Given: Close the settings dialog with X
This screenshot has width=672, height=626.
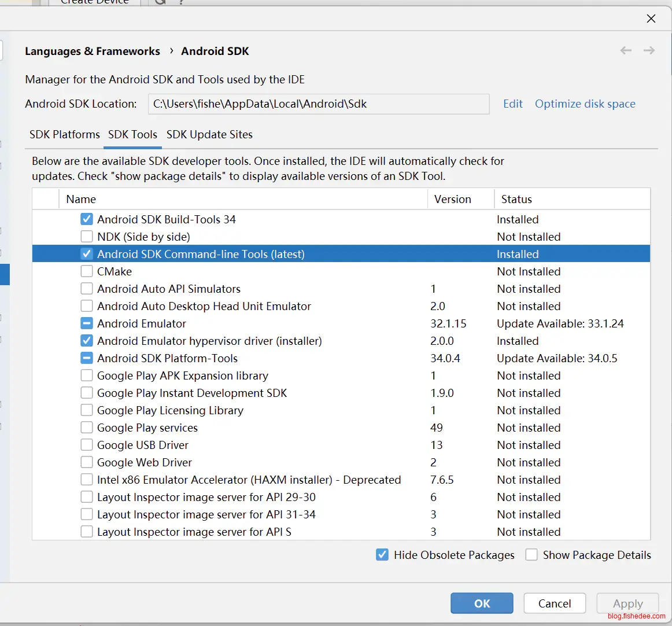Looking at the screenshot, I should pos(651,19).
